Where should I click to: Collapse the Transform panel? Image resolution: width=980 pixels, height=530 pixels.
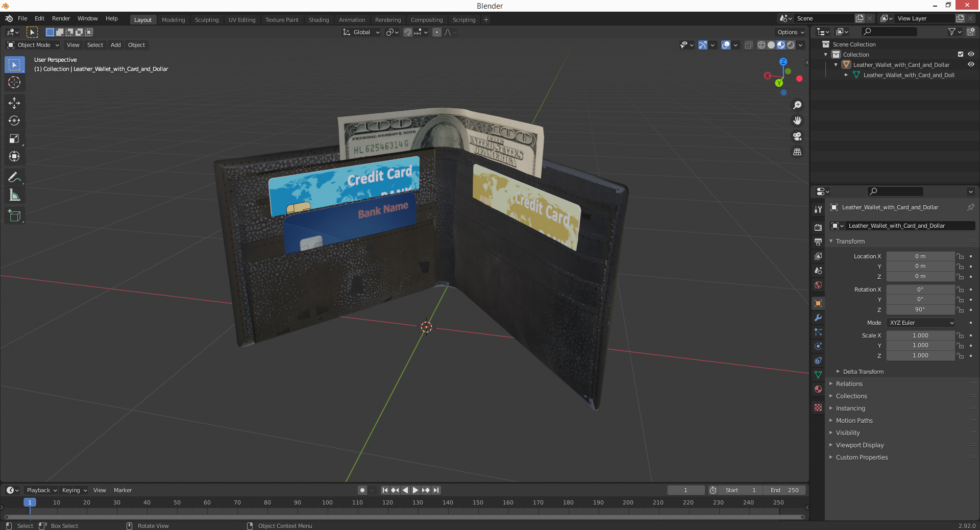850,242
